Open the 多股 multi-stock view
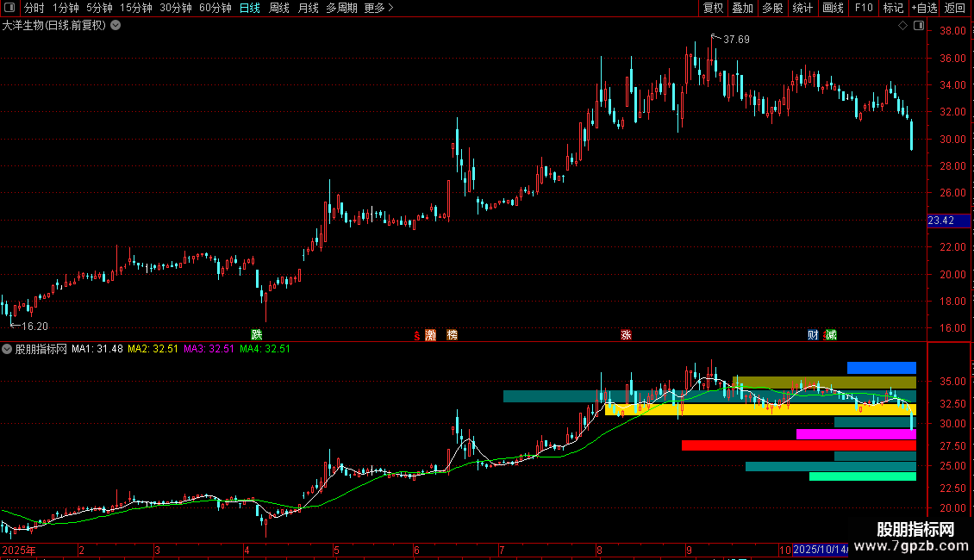 772,8
